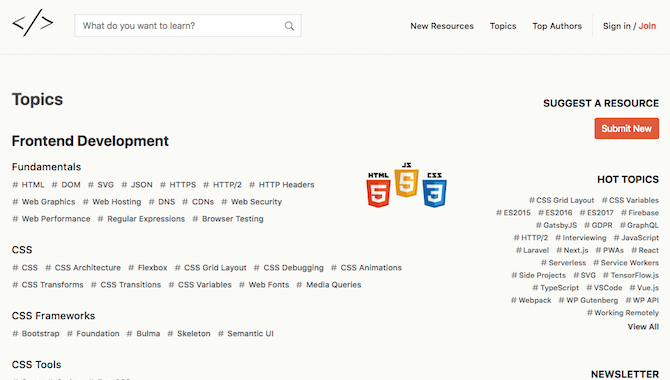Open the HTTP Headers topic tag

point(282,185)
